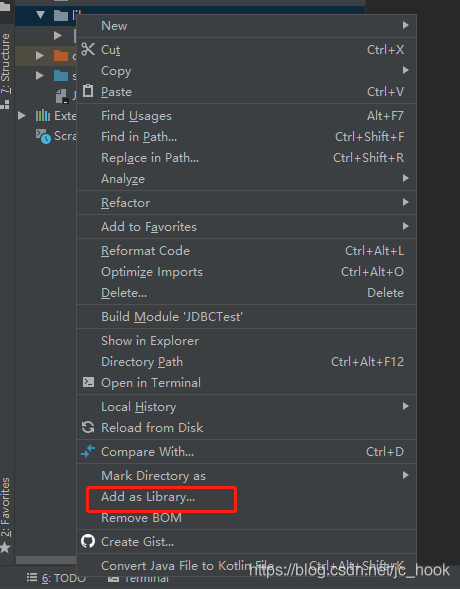The height and width of the screenshot is (589, 460).
Task: Click the Scratches clock icon
Action: click(43, 136)
